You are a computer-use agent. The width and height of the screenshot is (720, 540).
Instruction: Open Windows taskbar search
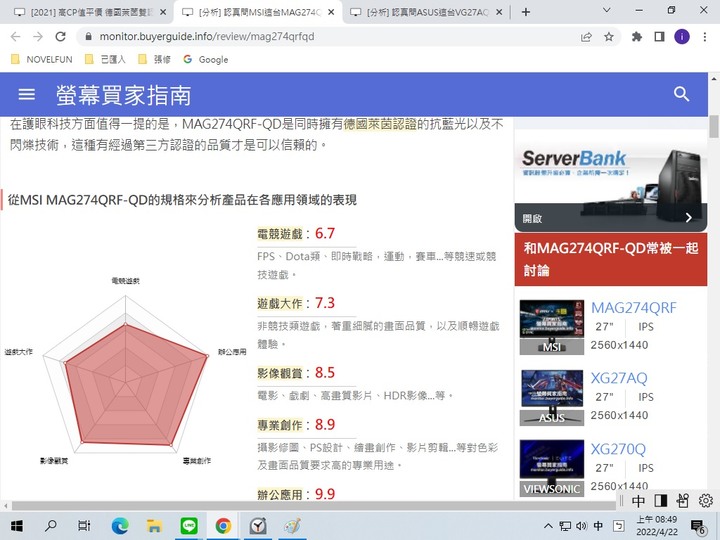(x=51, y=526)
